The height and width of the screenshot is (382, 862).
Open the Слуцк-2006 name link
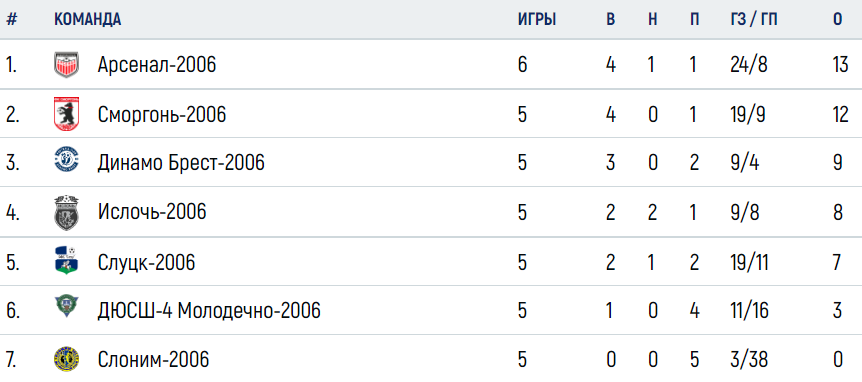tap(146, 262)
